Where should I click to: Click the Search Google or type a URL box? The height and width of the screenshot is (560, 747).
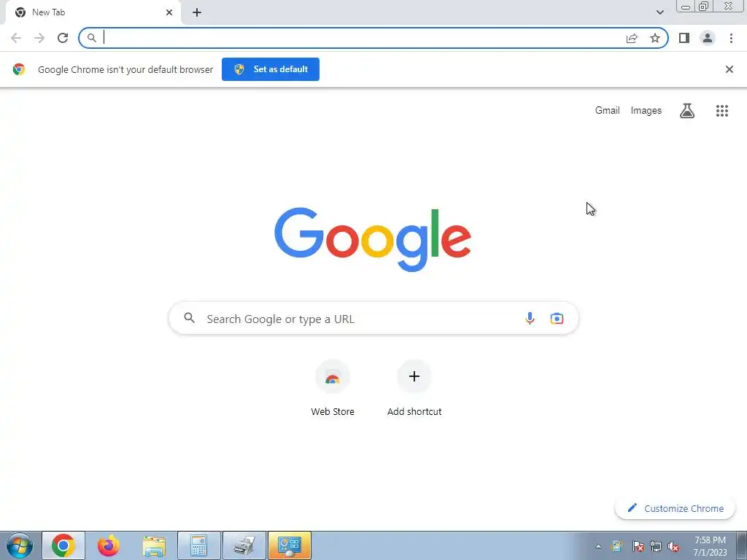point(373,318)
